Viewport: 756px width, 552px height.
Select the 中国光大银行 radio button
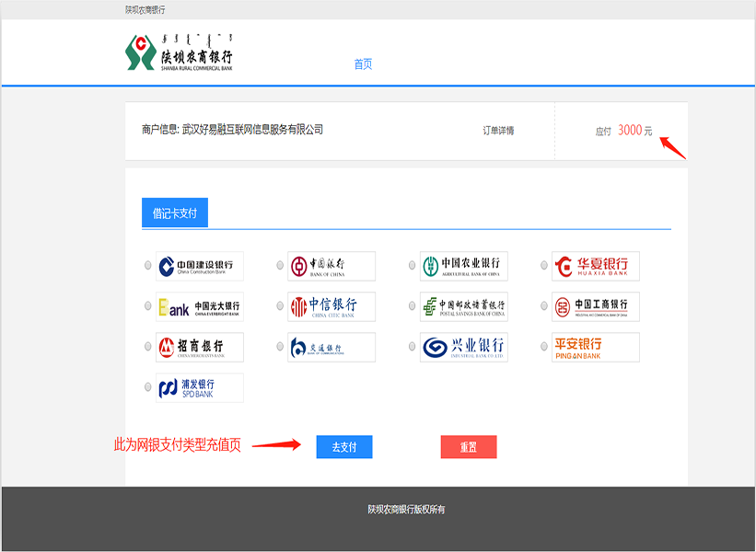click(x=148, y=305)
